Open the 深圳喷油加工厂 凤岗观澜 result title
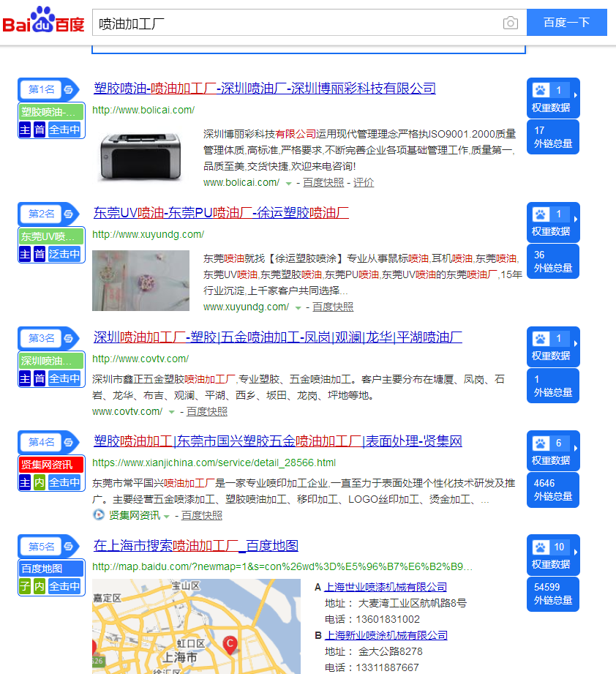 click(278, 337)
